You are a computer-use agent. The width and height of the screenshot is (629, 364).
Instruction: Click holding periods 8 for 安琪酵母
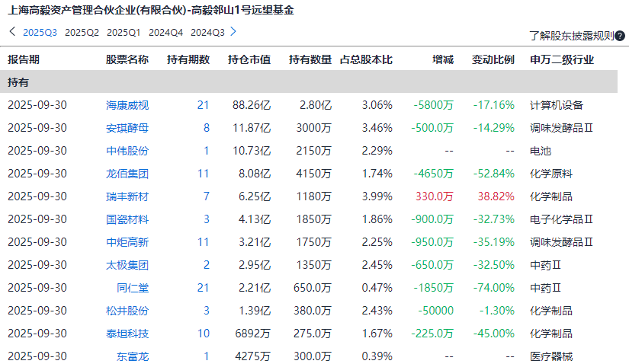tap(206, 128)
